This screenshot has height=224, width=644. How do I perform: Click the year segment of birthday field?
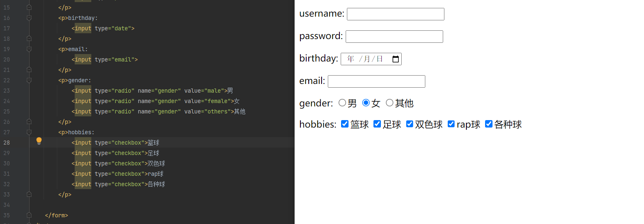click(x=351, y=59)
